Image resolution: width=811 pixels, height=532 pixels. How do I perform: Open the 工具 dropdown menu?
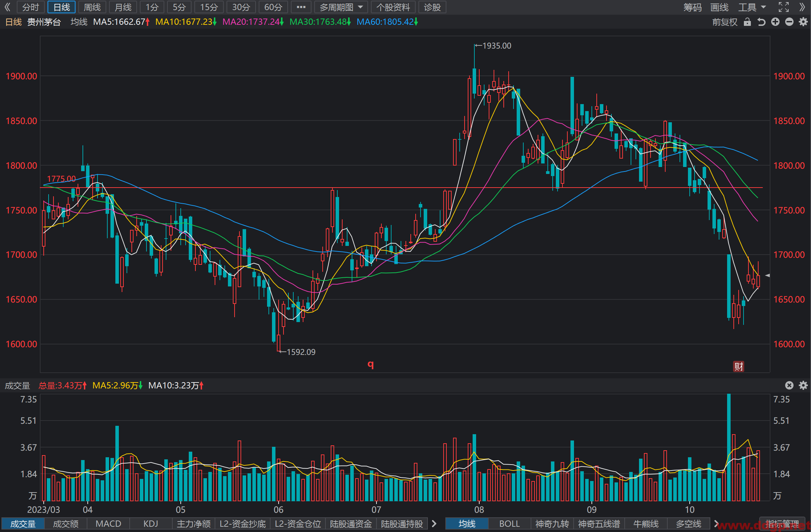coord(752,7)
